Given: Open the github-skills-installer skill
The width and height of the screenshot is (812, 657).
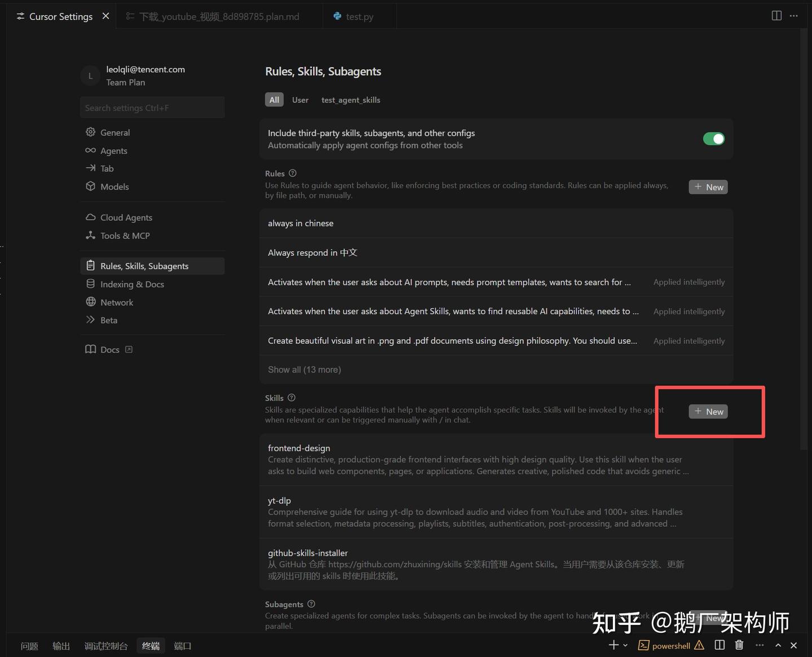Looking at the screenshot, I should pos(496,564).
